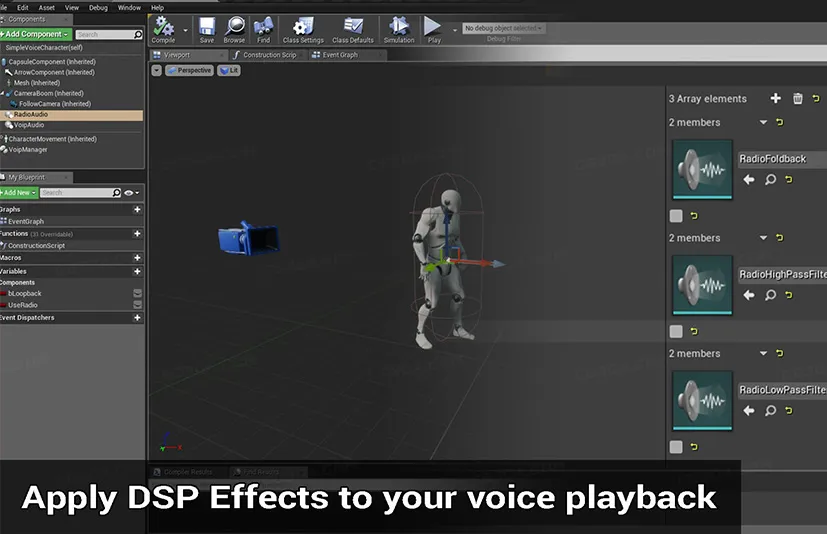This screenshot has height=534, width=827.
Task: Open the RadioHighPassFilter element's members dropdown arrow
Action: click(763, 238)
